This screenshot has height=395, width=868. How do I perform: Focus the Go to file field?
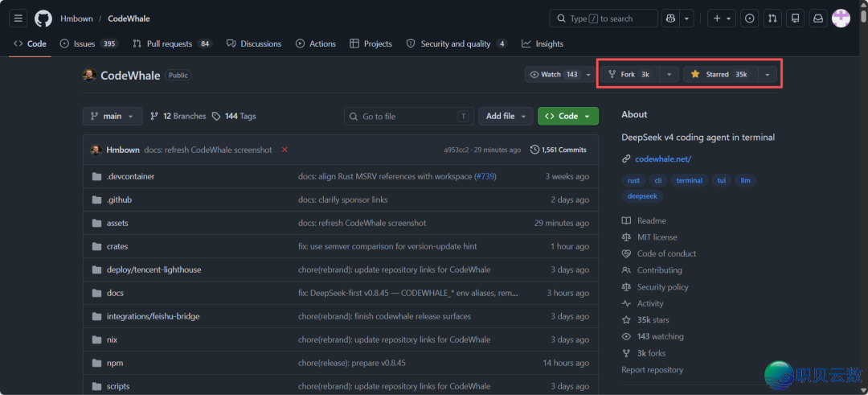click(x=408, y=117)
